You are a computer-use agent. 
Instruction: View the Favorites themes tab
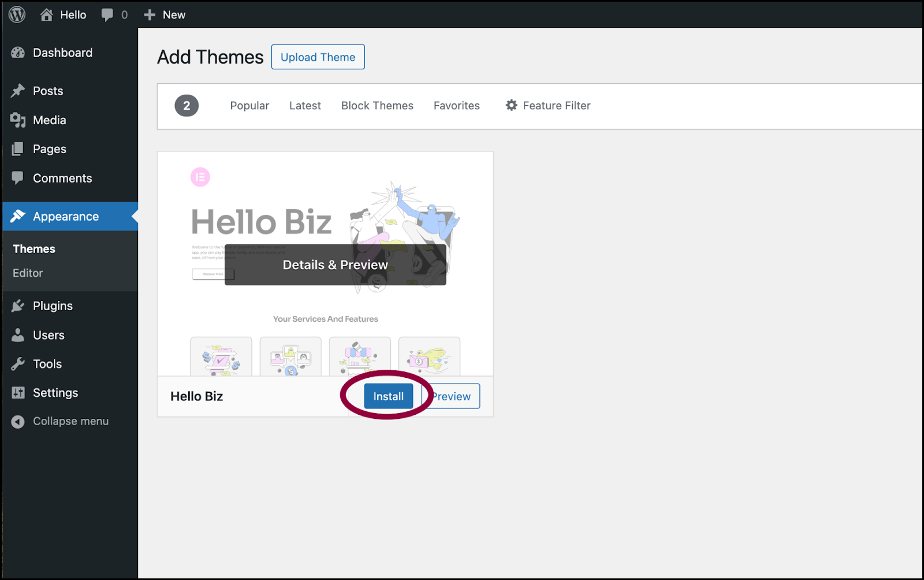pos(457,106)
